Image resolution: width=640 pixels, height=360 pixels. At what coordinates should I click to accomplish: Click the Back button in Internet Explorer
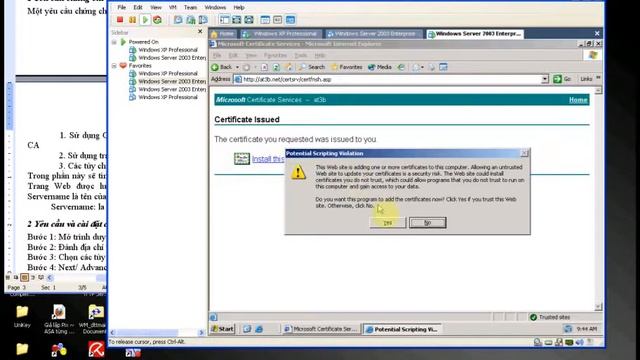(222, 67)
